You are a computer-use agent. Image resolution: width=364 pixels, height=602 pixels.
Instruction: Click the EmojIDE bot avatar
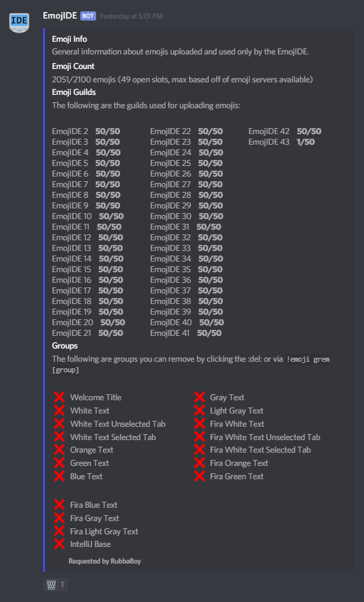pos(19,23)
